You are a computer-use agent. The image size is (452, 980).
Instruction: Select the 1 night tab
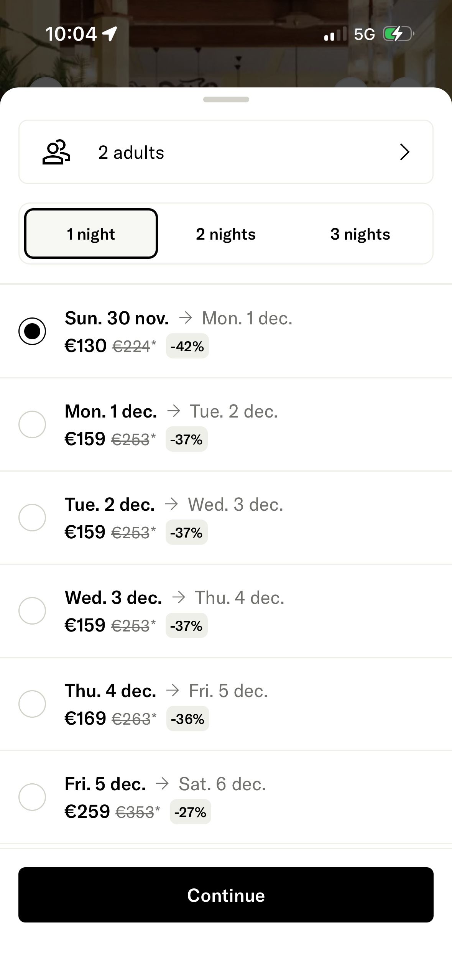click(x=91, y=234)
